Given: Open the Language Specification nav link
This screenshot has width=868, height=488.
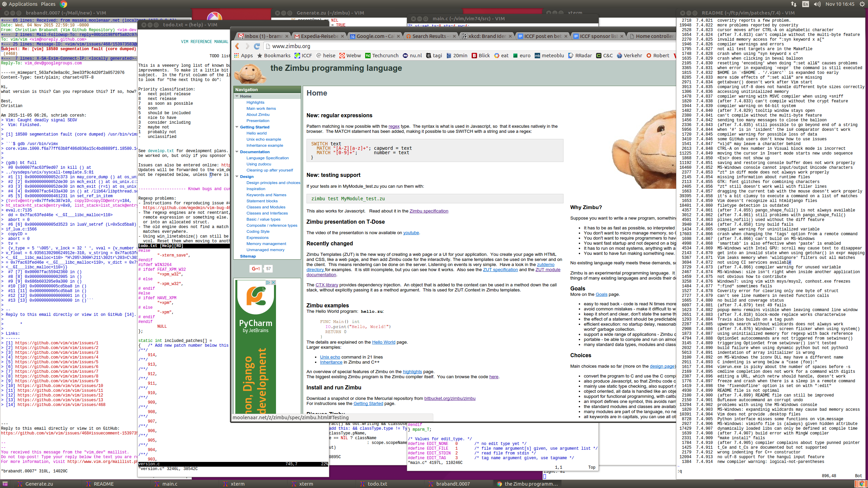Looking at the screenshot, I should point(267,158).
